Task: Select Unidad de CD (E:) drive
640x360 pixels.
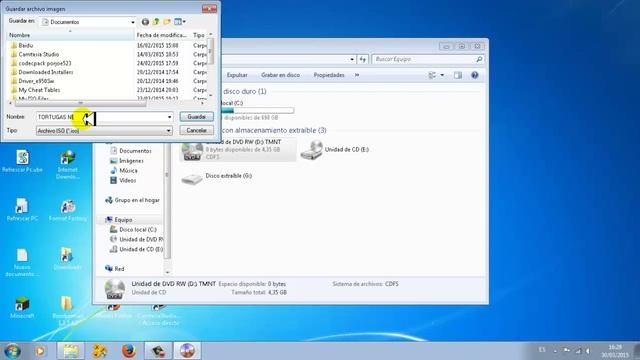Action: click(335, 149)
